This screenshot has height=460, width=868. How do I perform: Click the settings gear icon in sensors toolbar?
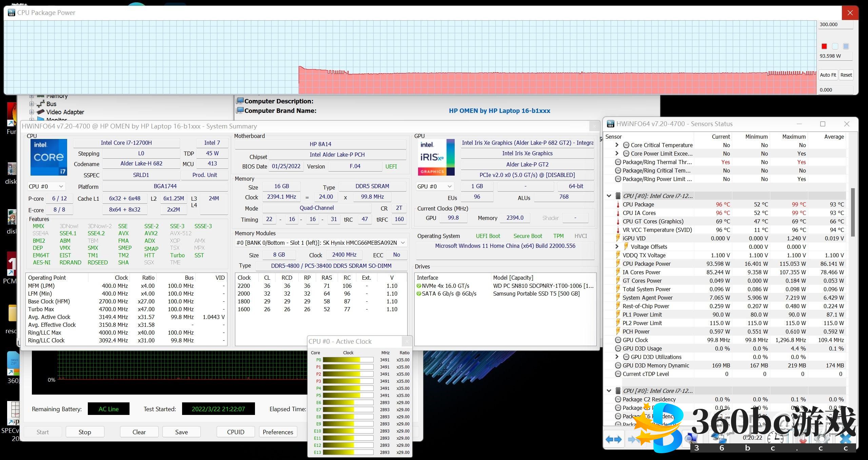pyautogui.click(x=821, y=440)
